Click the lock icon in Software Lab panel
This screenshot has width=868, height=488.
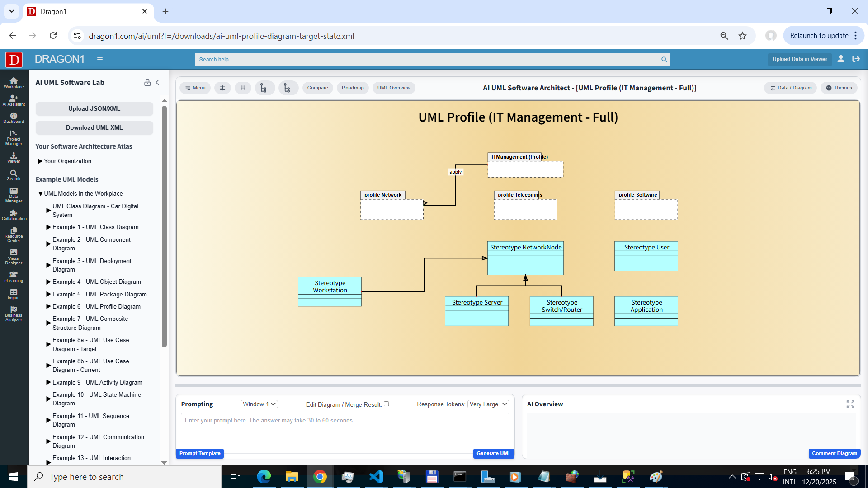(x=147, y=83)
